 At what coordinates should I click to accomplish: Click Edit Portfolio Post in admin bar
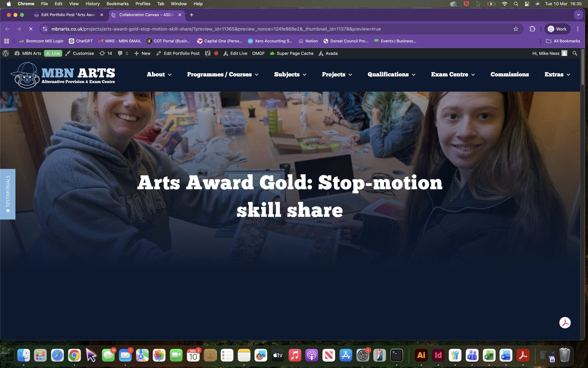pyautogui.click(x=178, y=53)
